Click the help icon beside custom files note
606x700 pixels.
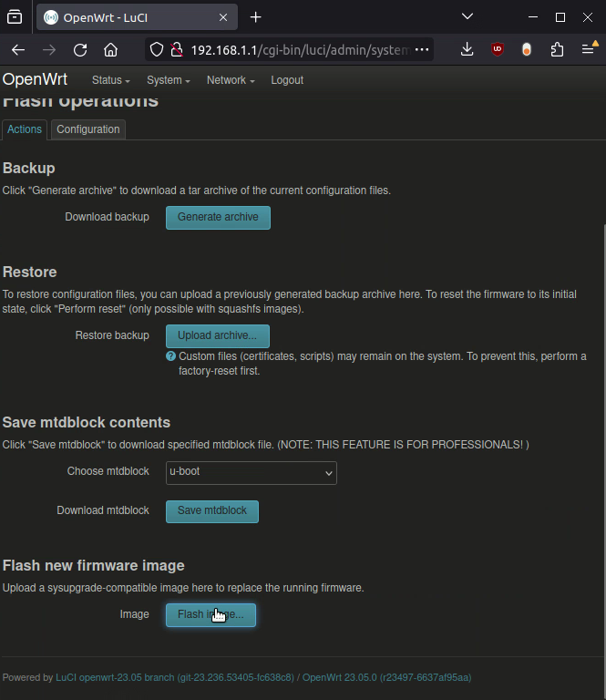(x=170, y=356)
